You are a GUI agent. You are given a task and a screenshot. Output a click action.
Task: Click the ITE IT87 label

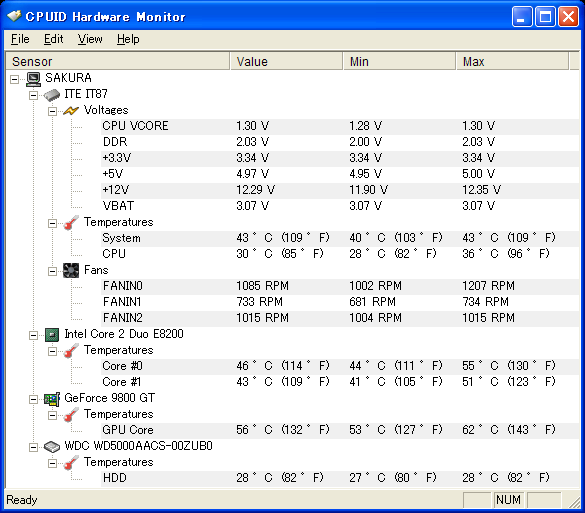coord(86,94)
